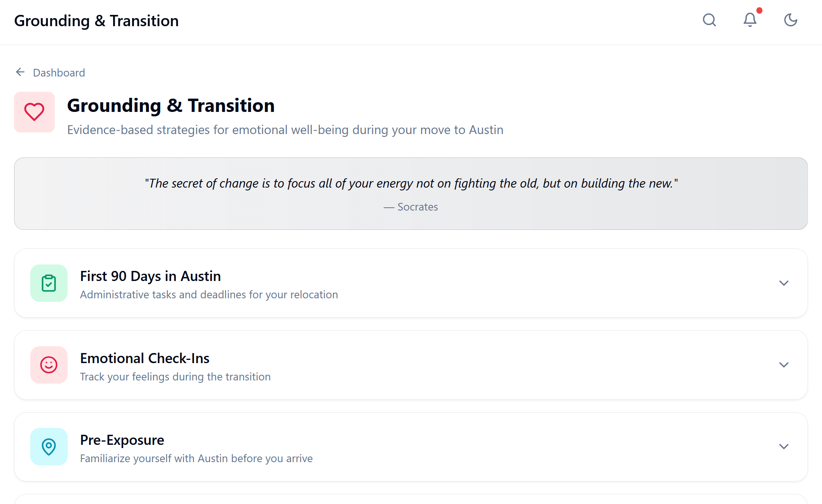Select the clipboard icon for First 90 Days

pyautogui.click(x=49, y=283)
